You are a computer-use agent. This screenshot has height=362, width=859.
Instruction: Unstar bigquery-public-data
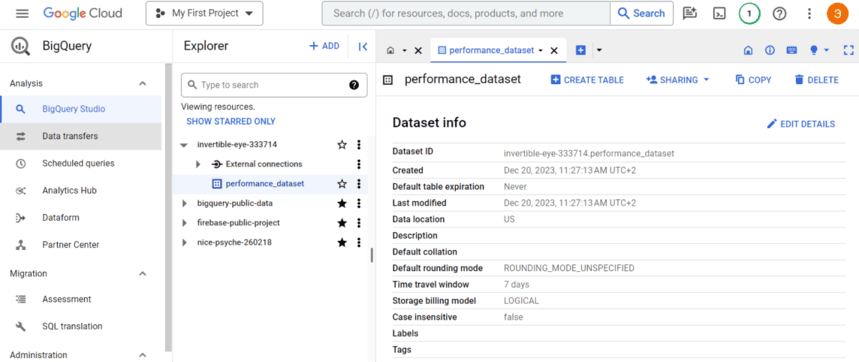pos(342,203)
